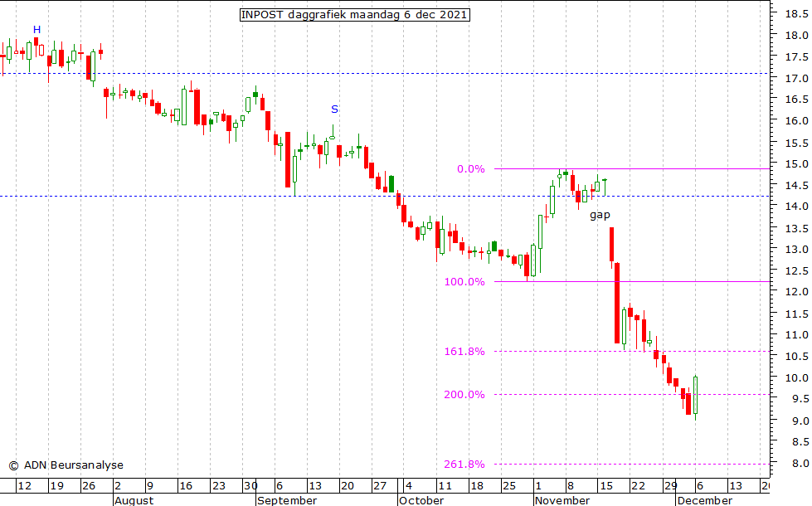The image size is (812, 506).
Task: Click the 'September' month label
Action: tap(287, 500)
